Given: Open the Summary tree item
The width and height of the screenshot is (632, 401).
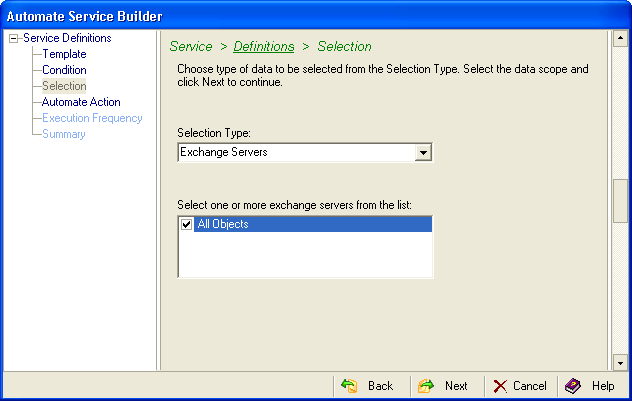Looking at the screenshot, I should click(x=64, y=134).
